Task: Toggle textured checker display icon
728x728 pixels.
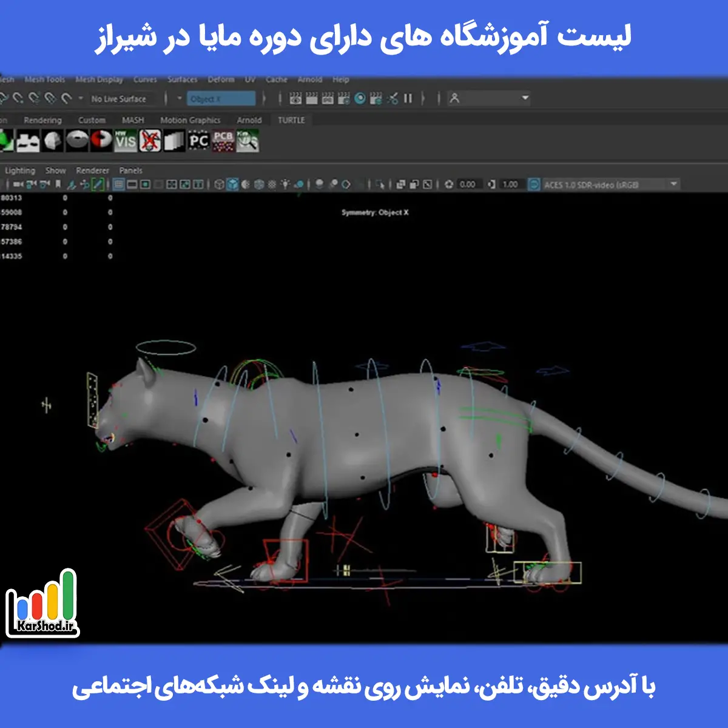Action: pyautogui.click(x=272, y=184)
